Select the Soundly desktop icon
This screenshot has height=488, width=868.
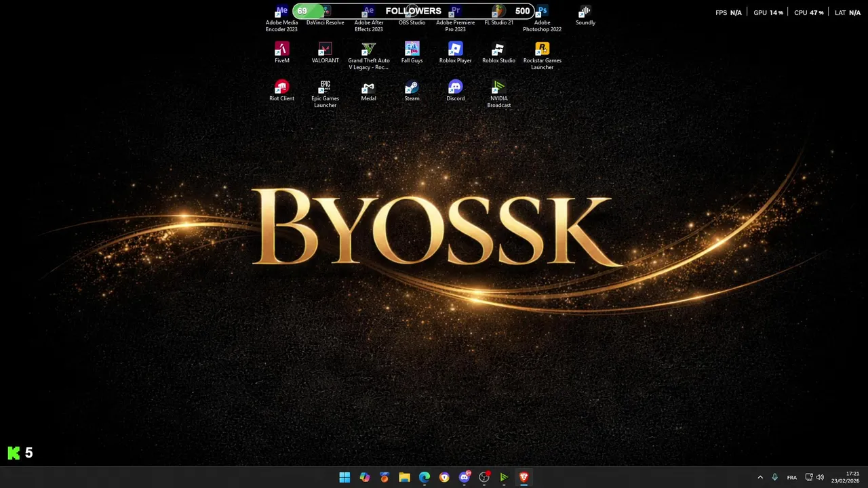pos(585,16)
